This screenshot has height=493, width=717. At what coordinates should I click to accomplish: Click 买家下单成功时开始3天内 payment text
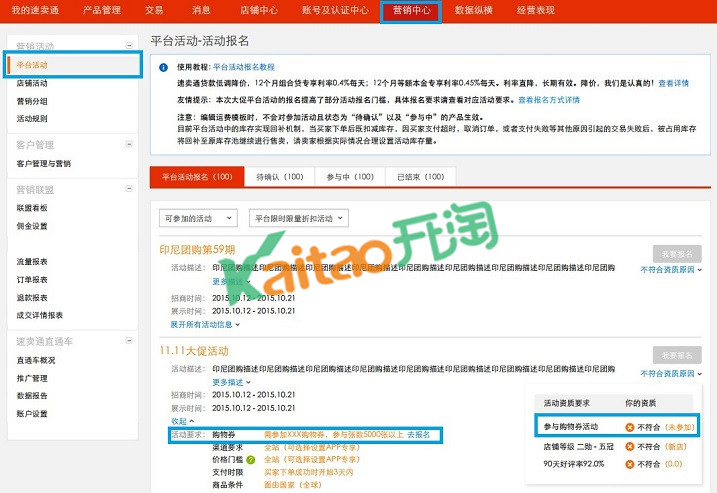(x=309, y=472)
